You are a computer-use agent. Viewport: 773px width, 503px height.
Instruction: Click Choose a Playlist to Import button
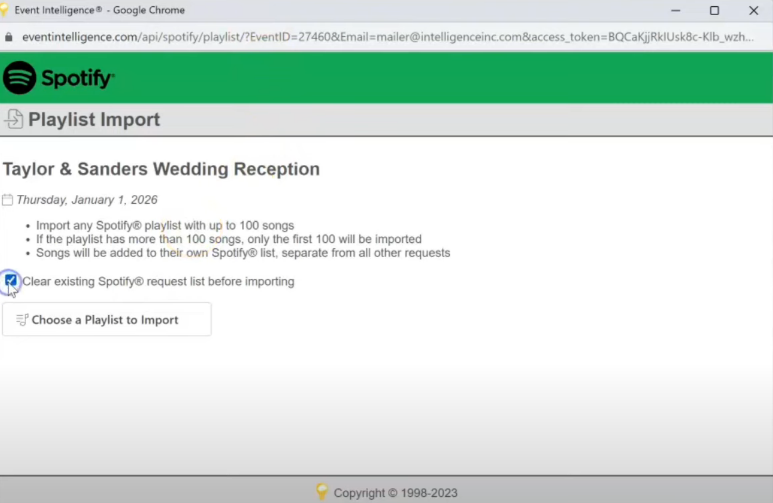pyautogui.click(x=107, y=320)
